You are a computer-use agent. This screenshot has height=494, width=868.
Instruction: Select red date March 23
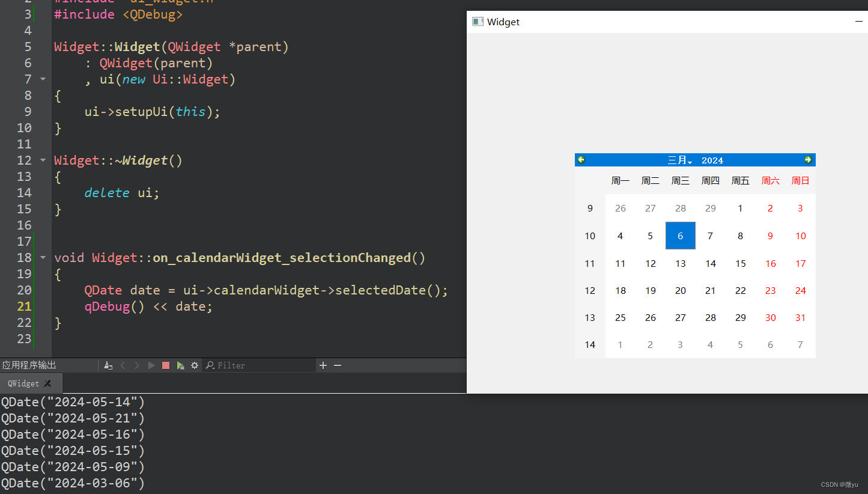click(x=771, y=290)
